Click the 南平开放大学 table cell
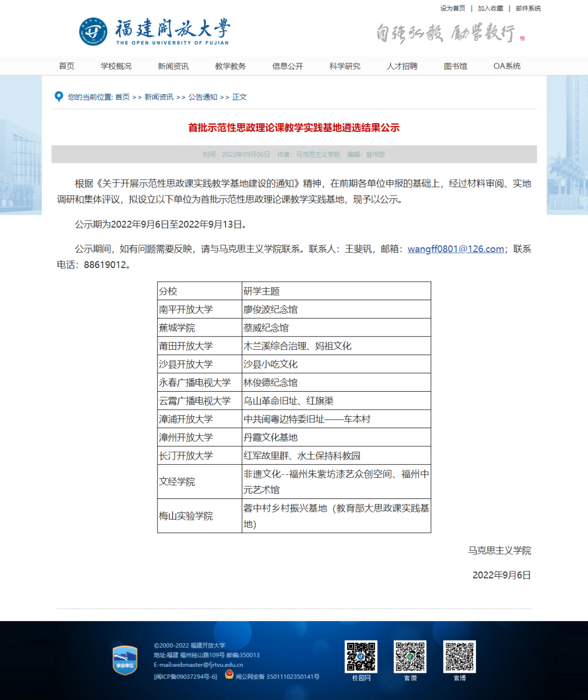588x700 pixels. [200, 309]
